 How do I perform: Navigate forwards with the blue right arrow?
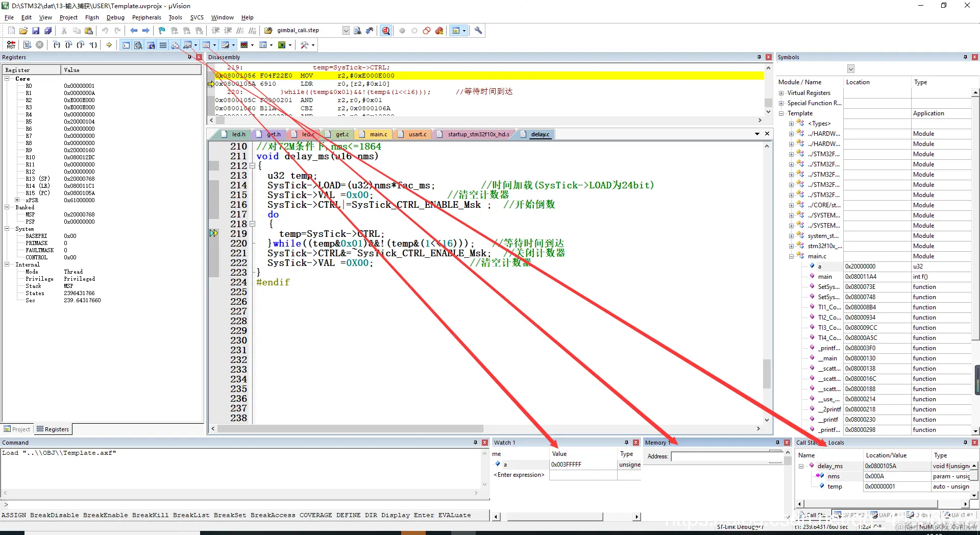(146, 31)
